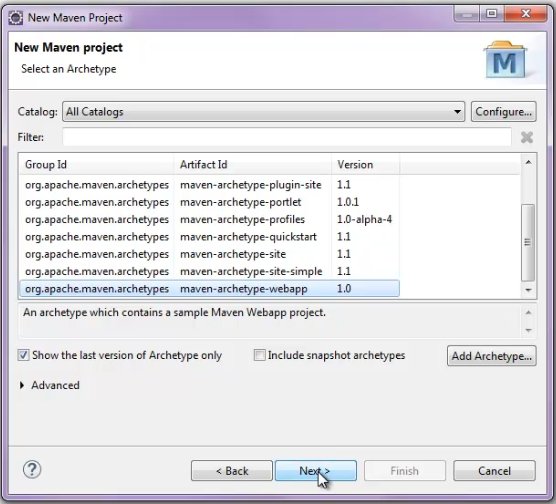Image resolution: width=556 pixels, height=504 pixels.
Task: Close the dialog with the red X
Action: click(526, 14)
